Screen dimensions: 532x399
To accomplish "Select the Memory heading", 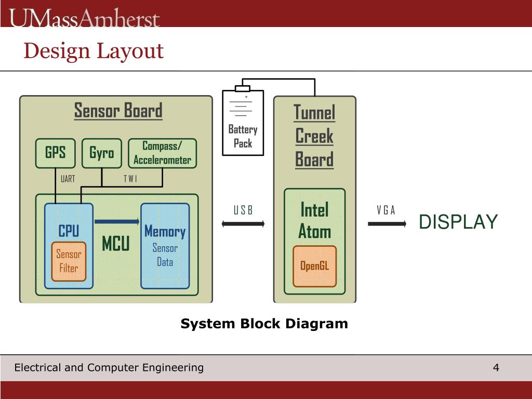I will pos(165,231).
